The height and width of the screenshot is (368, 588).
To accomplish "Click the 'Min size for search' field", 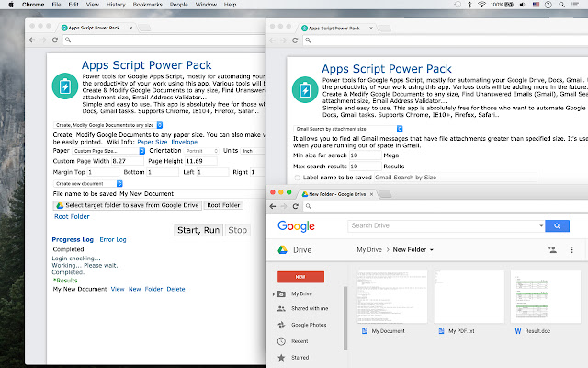I will 366,155.
